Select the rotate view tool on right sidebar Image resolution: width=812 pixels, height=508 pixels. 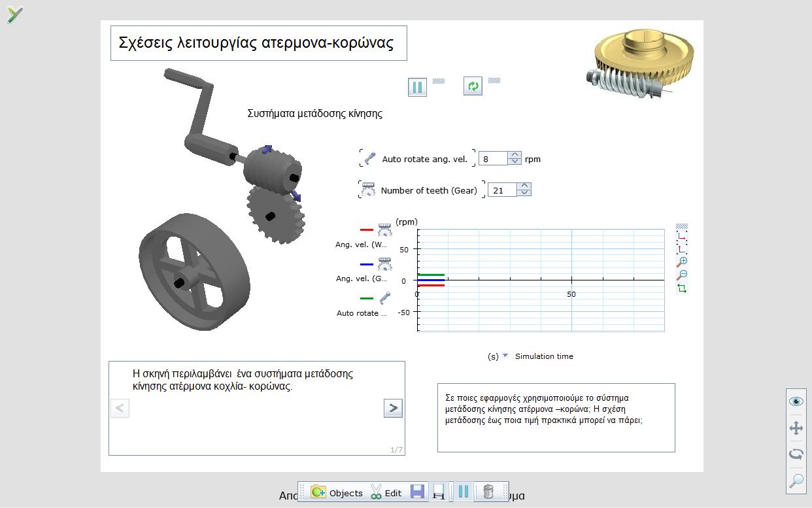click(x=796, y=454)
